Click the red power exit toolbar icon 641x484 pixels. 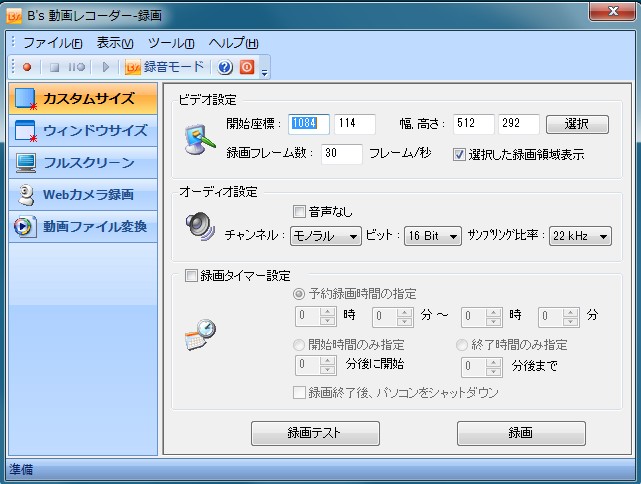[247, 67]
